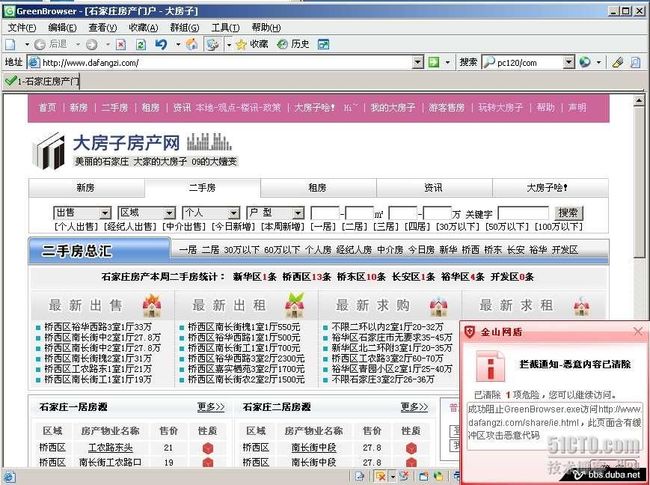This screenshot has height=485, width=650.
Task: Select the 1-石家庄房产门 browser tab
Action: (41, 81)
